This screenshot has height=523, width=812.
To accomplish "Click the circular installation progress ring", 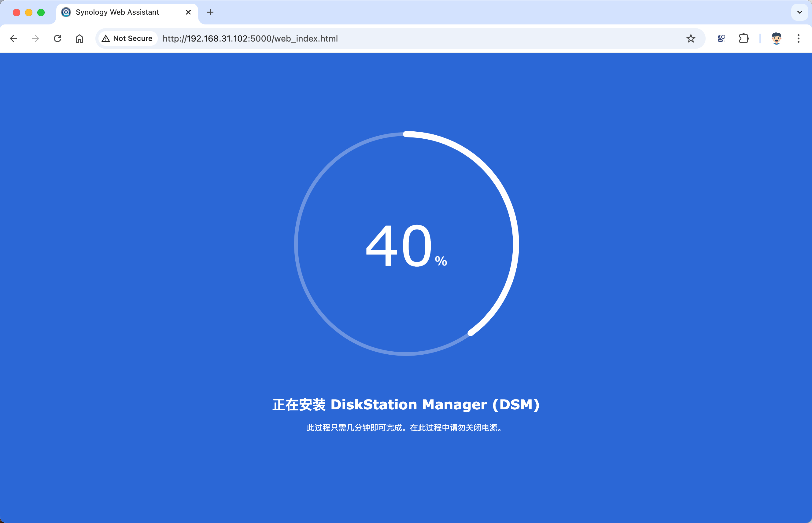I will (x=406, y=243).
